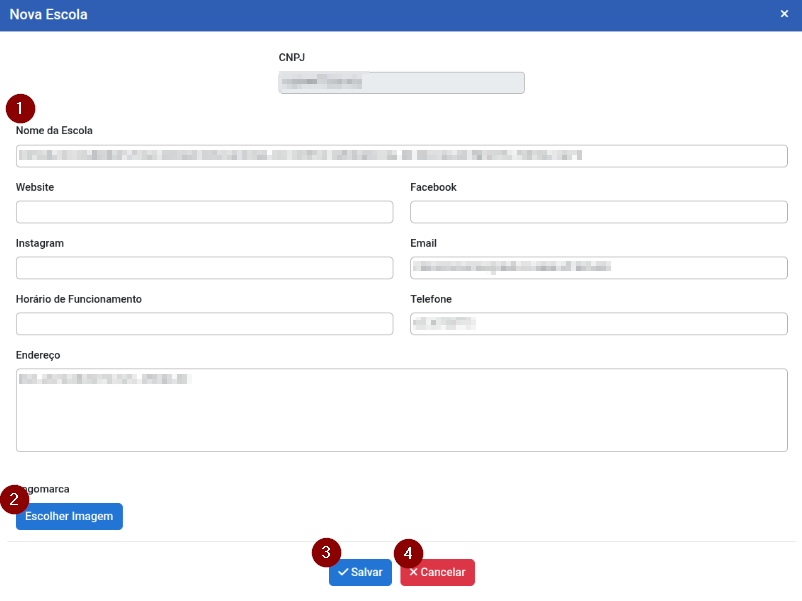Focus the Facebook text field
The width and height of the screenshot is (802, 601).
pyautogui.click(x=598, y=212)
